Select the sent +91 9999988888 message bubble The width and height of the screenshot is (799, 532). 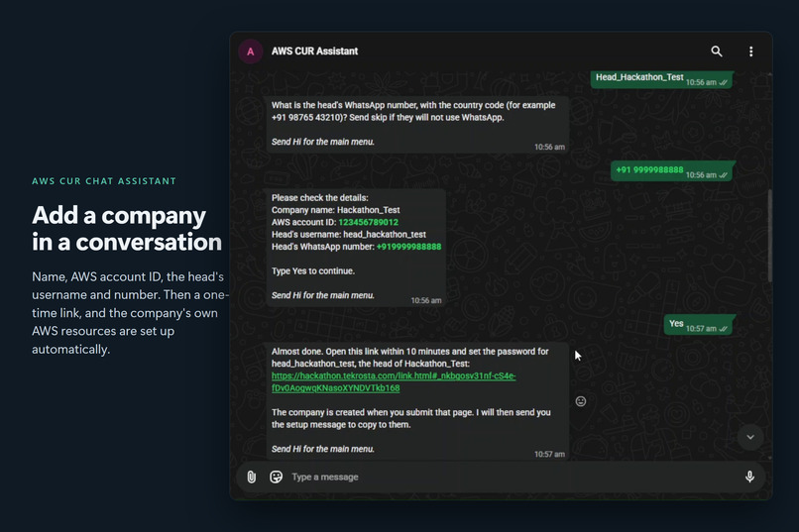click(672, 171)
